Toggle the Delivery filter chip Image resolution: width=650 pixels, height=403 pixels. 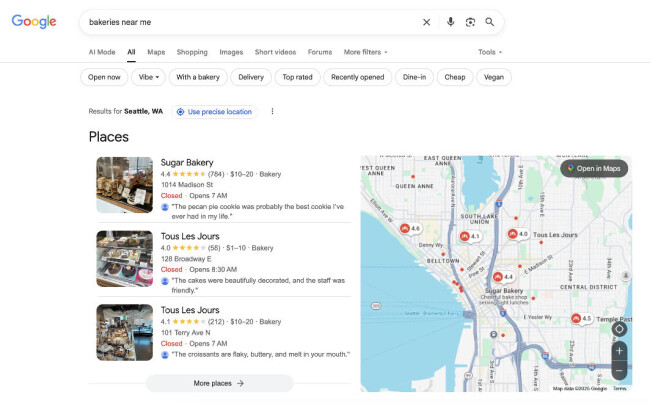point(251,77)
